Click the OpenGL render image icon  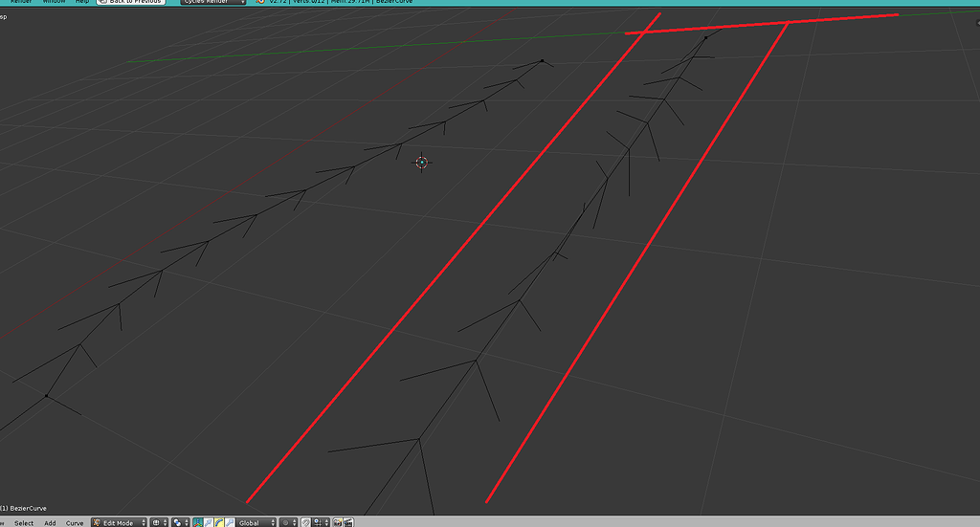338,522
